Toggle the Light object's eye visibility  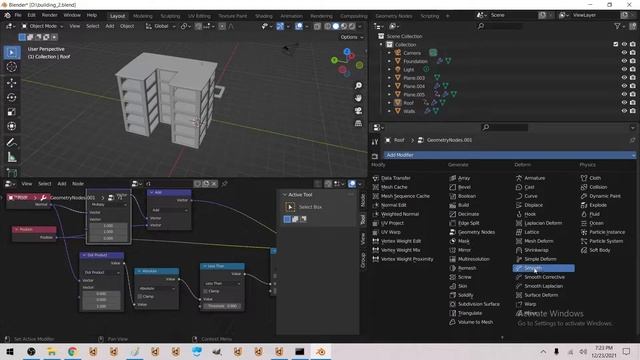[x=624, y=69]
